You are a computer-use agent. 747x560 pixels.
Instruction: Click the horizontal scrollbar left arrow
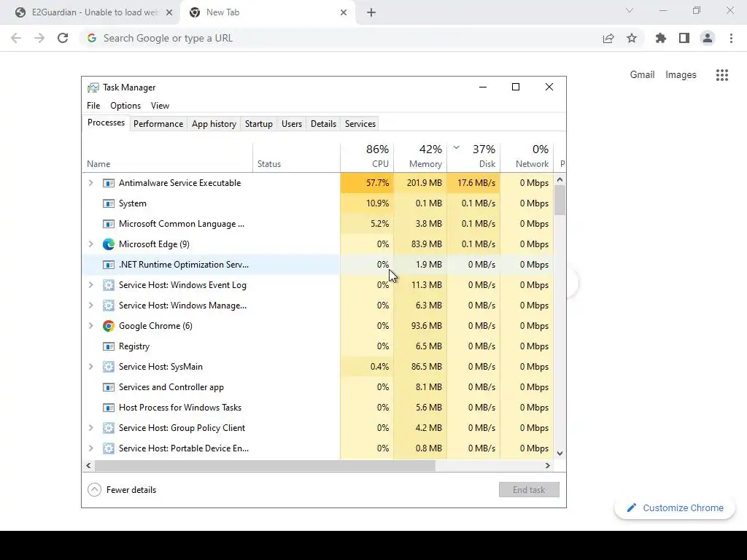point(88,465)
